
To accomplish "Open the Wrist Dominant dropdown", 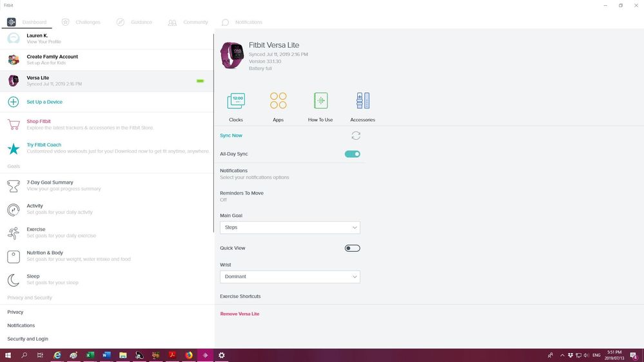I will point(290,276).
